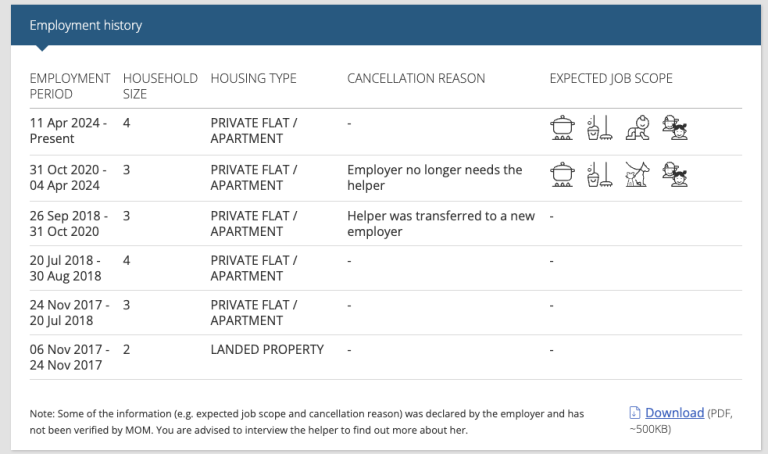Screen dimensions: 768x454
Task: Click the PDF file icon beside Download
Action: tap(634, 413)
